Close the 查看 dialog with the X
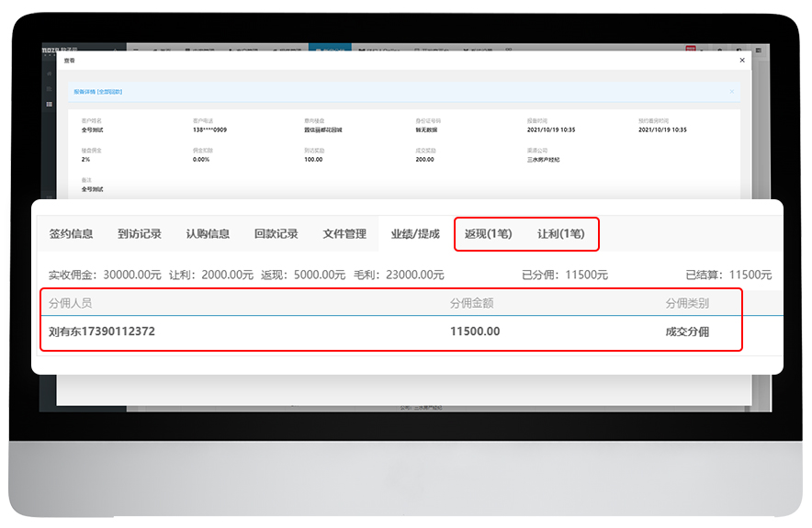Viewport: 812px width, 528px height. pyautogui.click(x=742, y=60)
